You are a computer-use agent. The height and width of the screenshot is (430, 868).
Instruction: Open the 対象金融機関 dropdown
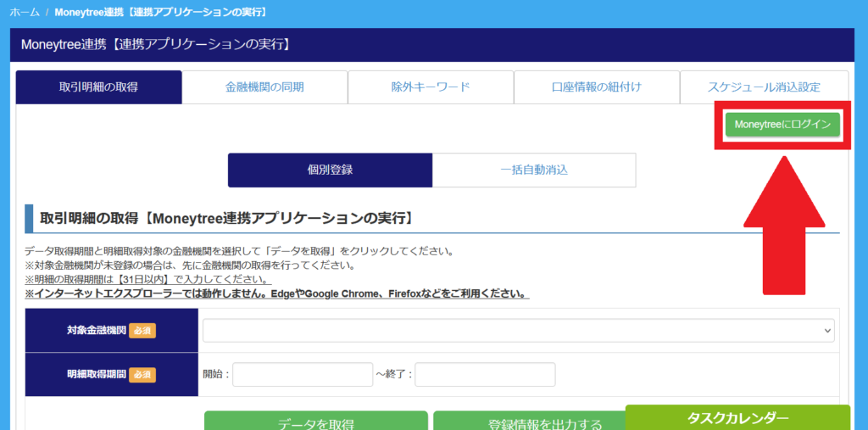tap(519, 330)
